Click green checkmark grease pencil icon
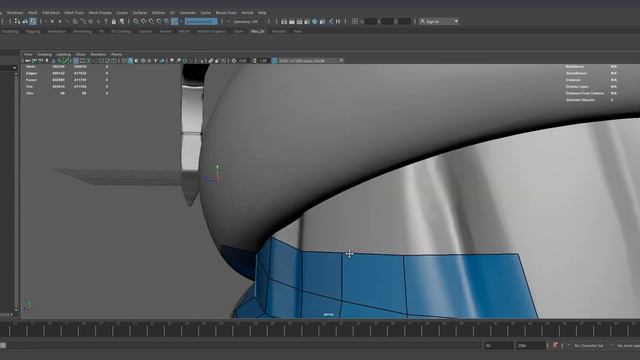This screenshot has width=640, height=360. (x=65, y=61)
